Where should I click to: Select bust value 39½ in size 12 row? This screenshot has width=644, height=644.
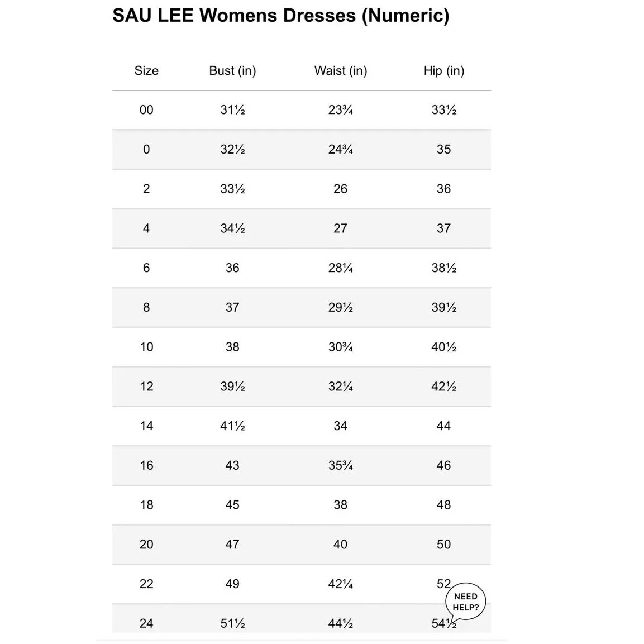pyautogui.click(x=232, y=387)
